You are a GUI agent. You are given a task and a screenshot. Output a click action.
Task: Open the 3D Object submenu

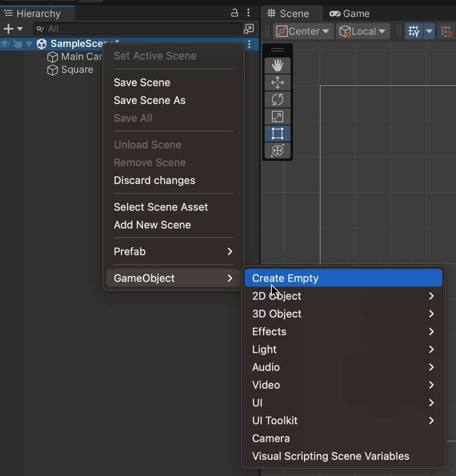(x=343, y=314)
